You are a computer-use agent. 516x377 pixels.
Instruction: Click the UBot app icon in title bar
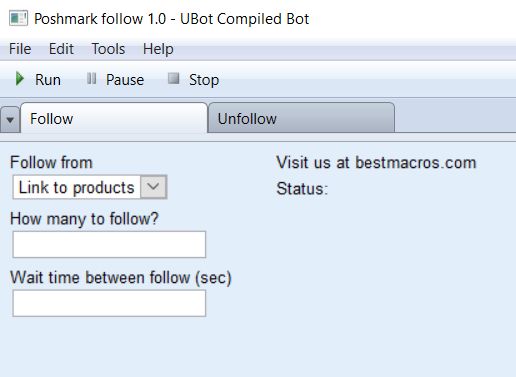18,18
